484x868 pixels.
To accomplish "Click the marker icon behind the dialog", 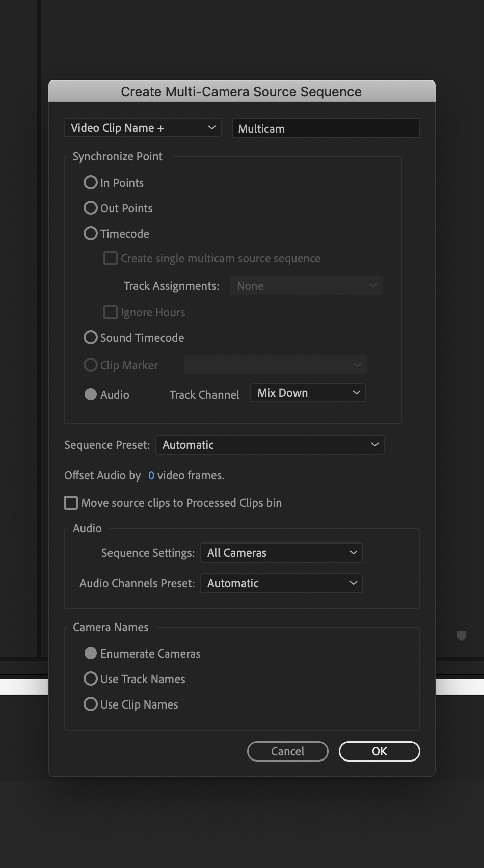I will point(462,636).
